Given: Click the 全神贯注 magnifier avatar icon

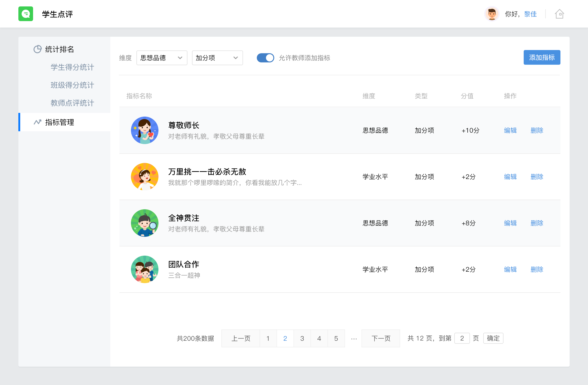Looking at the screenshot, I should [144, 223].
